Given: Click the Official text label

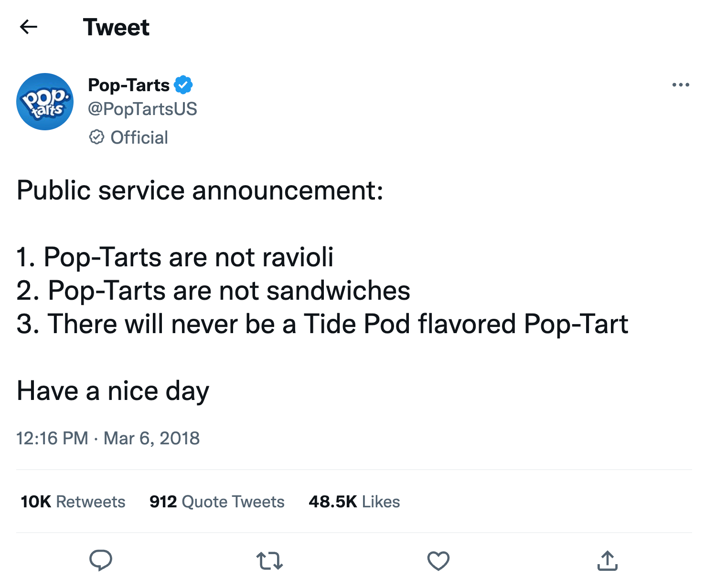Looking at the screenshot, I should 139,137.
